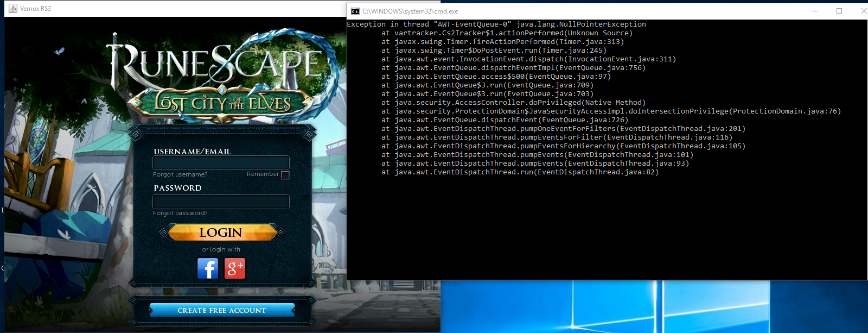Click the cmd.exe icon in the console title bar

pyautogui.click(x=355, y=11)
